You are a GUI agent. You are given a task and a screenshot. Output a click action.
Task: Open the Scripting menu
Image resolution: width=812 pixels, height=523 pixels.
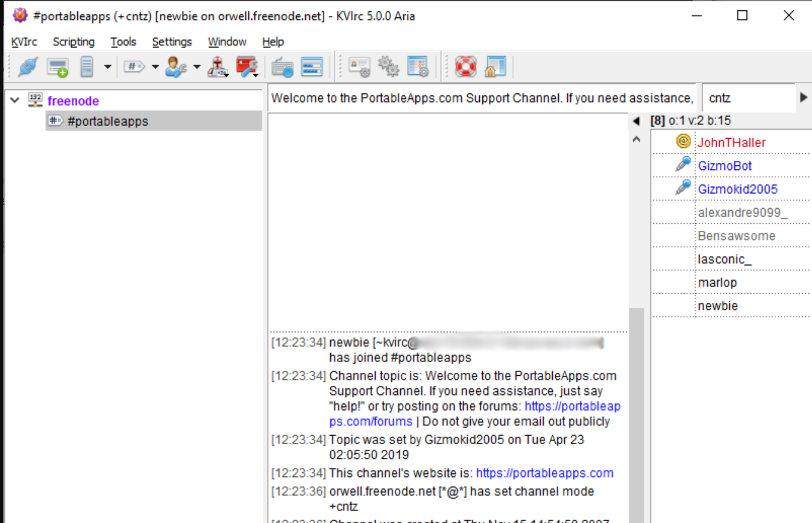(x=74, y=42)
